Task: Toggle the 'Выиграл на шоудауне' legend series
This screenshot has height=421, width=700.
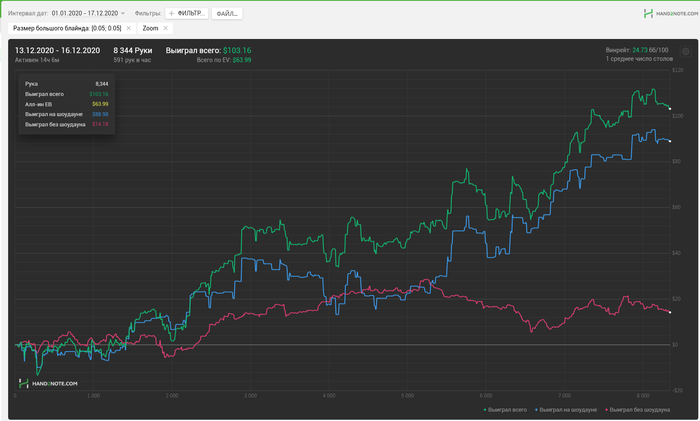Action: 566,410
